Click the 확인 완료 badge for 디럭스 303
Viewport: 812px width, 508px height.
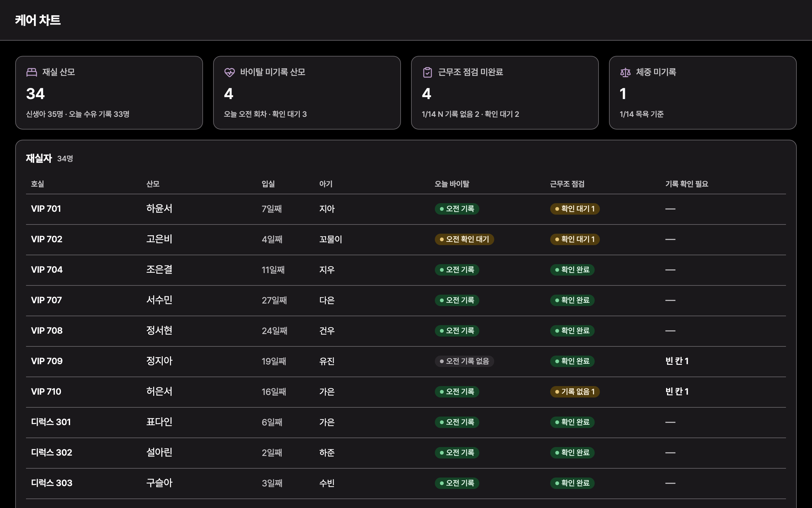573,483
